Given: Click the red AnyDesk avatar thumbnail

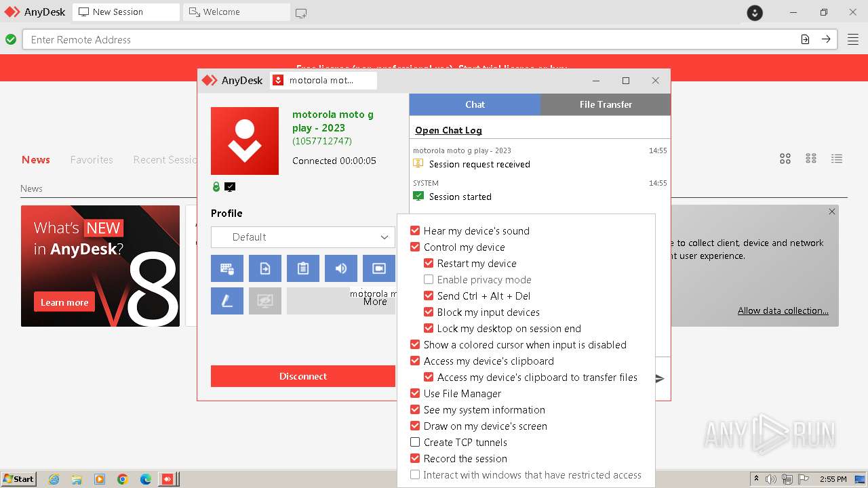Looking at the screenshot, I should pyautogui.click(x=245, y=141).
